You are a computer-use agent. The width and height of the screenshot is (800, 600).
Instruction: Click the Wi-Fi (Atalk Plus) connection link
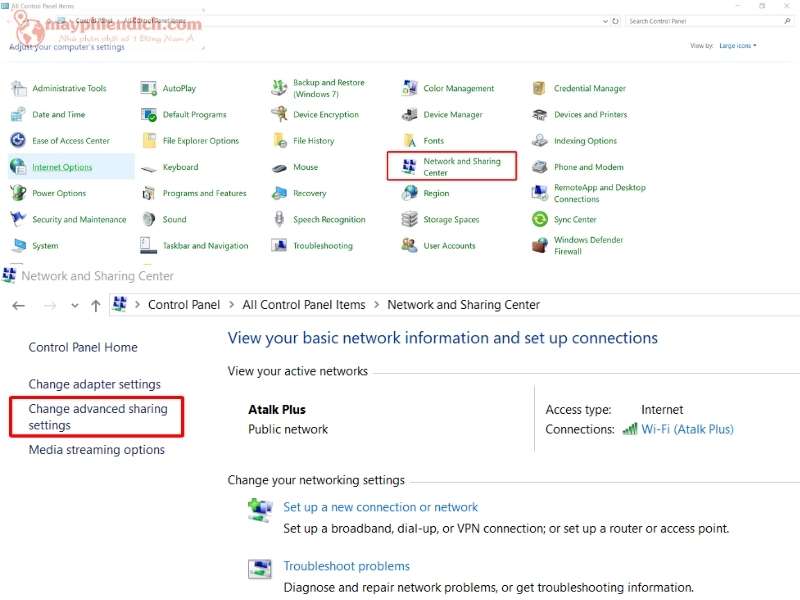(687, 429)
